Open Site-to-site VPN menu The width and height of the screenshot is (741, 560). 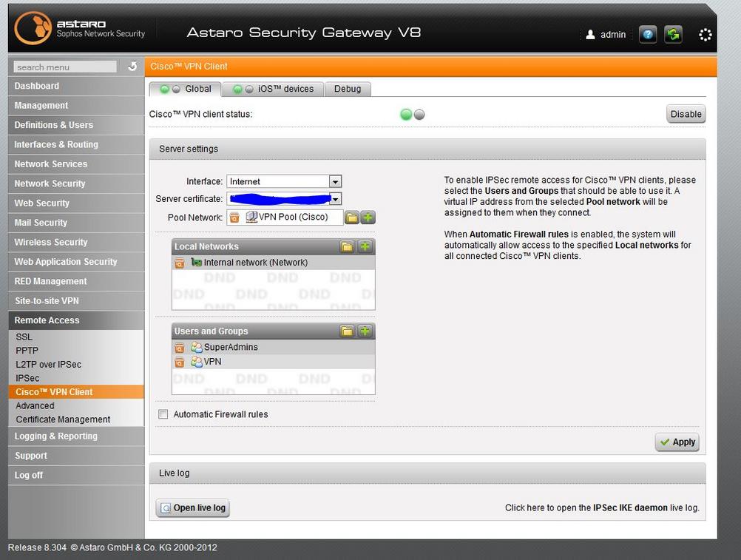pyautogui.click(x=76, y=300)
